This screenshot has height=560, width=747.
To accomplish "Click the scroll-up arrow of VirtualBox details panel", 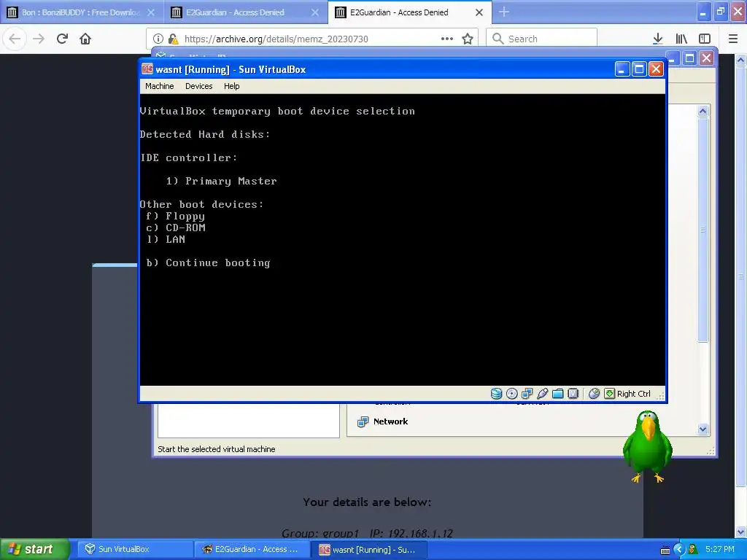I will click(703, 112).
